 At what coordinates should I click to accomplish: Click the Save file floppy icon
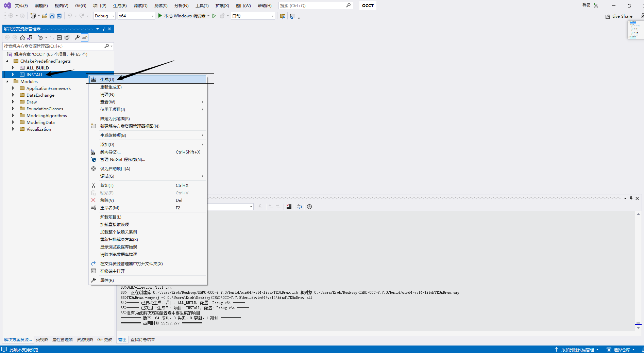[52, 16]
